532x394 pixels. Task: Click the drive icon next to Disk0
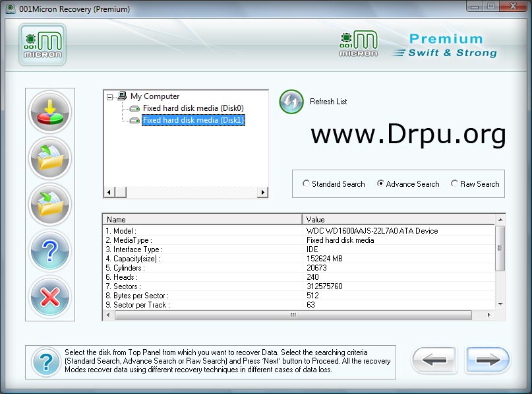(x=134, y=109)
